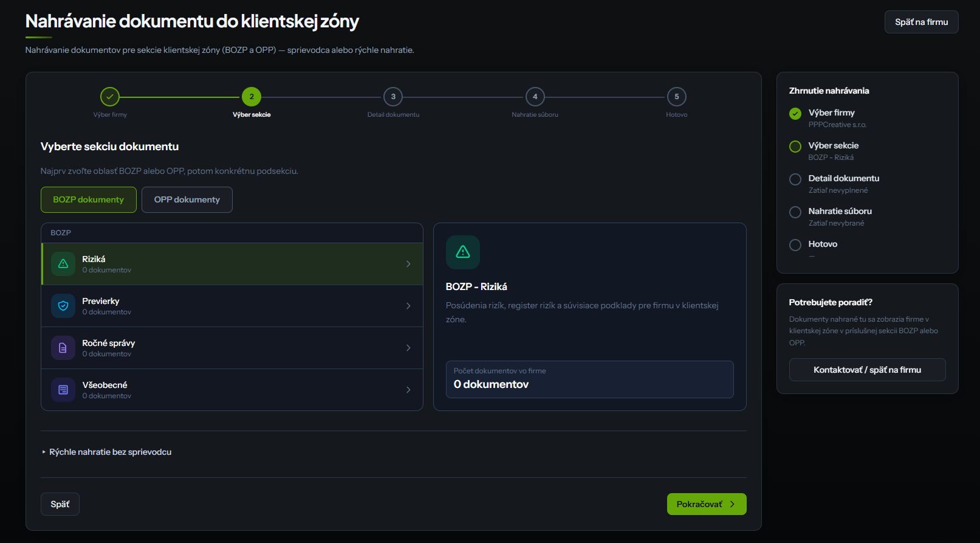980x543 pixels.
Task: Click the Všeobecné list icon
Action: click(x=63, y=390)
